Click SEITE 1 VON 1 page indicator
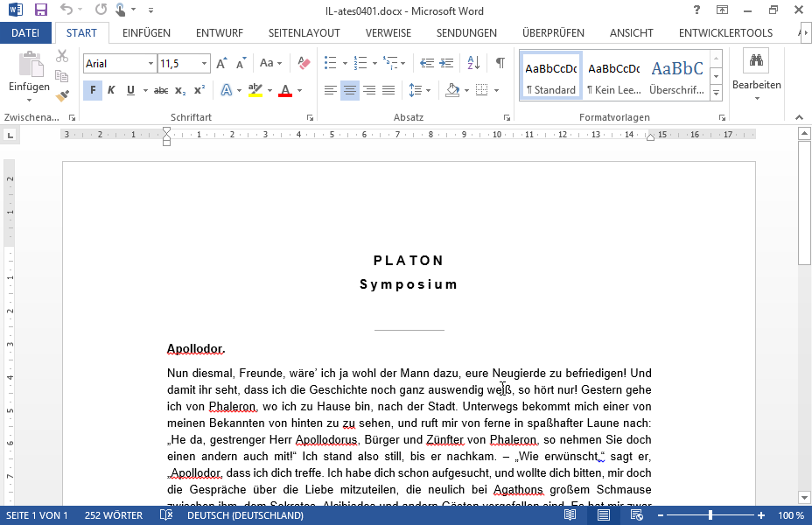The height and width of the screenshot is (525, 812). (37, 515)
